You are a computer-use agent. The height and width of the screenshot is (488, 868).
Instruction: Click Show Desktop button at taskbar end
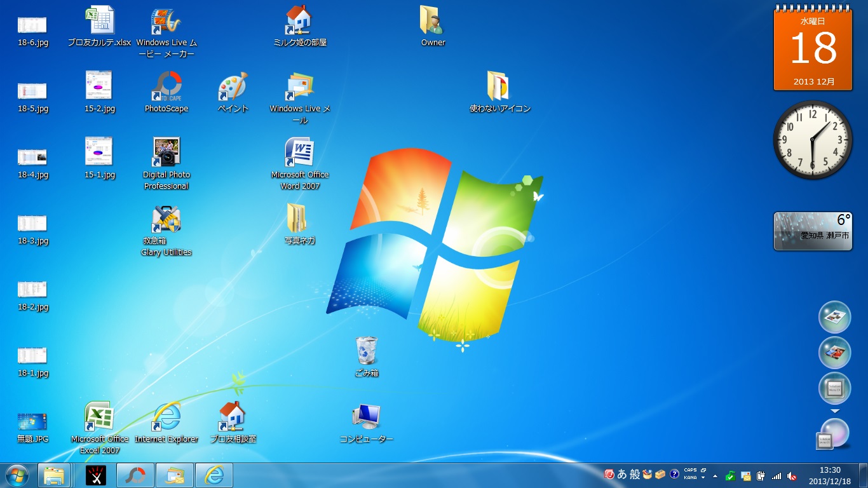[x=863, y=475]
